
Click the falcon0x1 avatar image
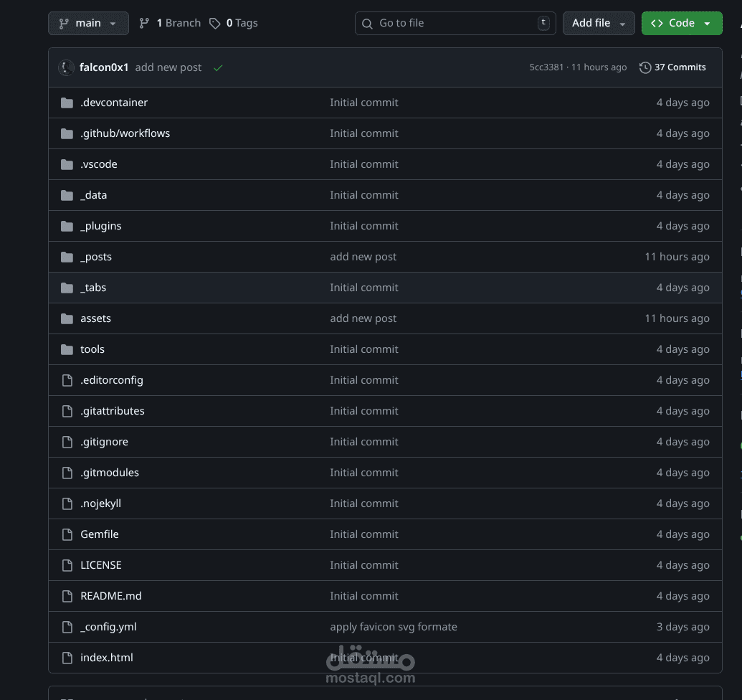tap(66, 67)
